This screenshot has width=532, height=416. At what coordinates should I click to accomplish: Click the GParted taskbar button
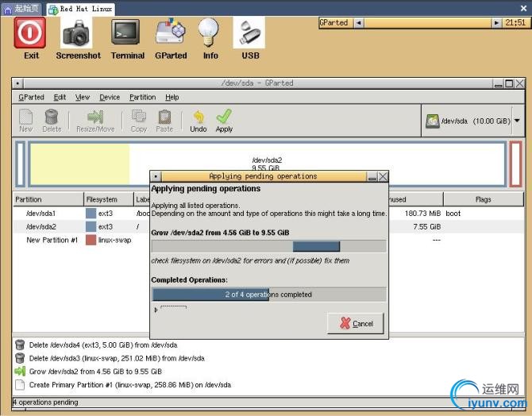[335, 23]
